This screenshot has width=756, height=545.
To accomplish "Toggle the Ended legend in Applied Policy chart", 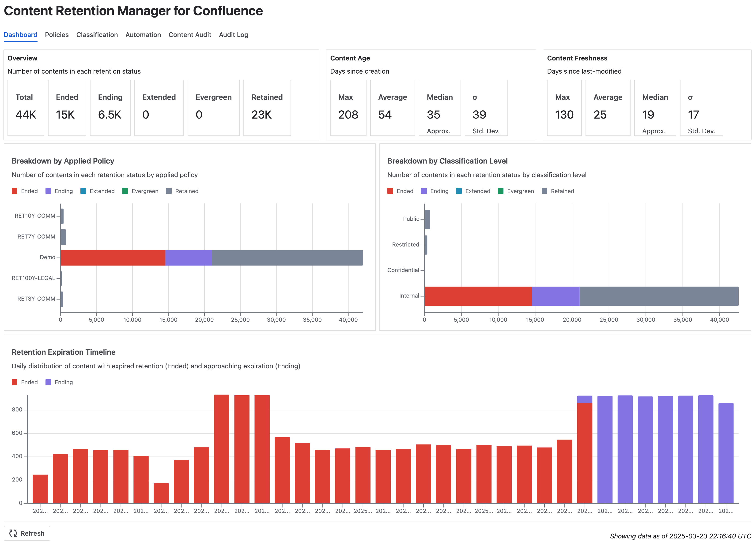I will [x=25, y=191].
